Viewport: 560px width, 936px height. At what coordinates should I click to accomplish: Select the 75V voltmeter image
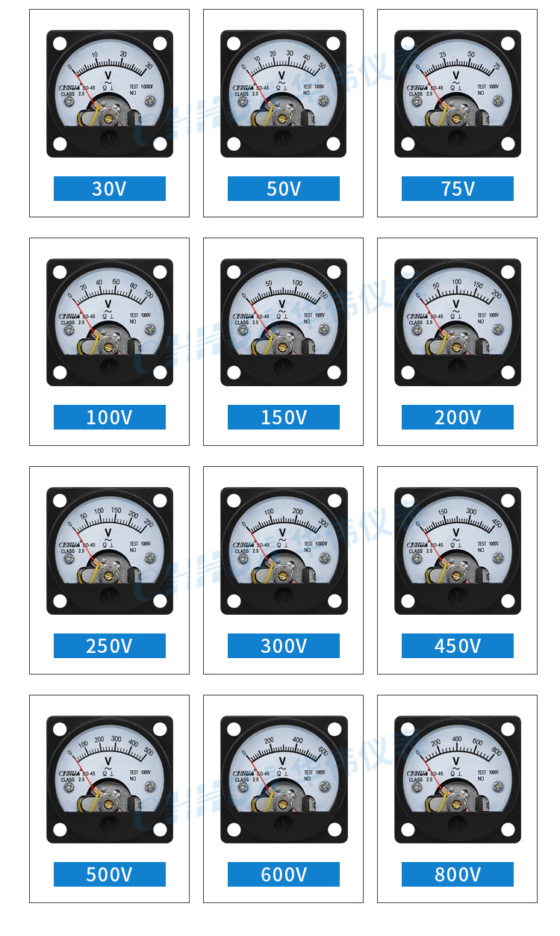tap(458, 93)
